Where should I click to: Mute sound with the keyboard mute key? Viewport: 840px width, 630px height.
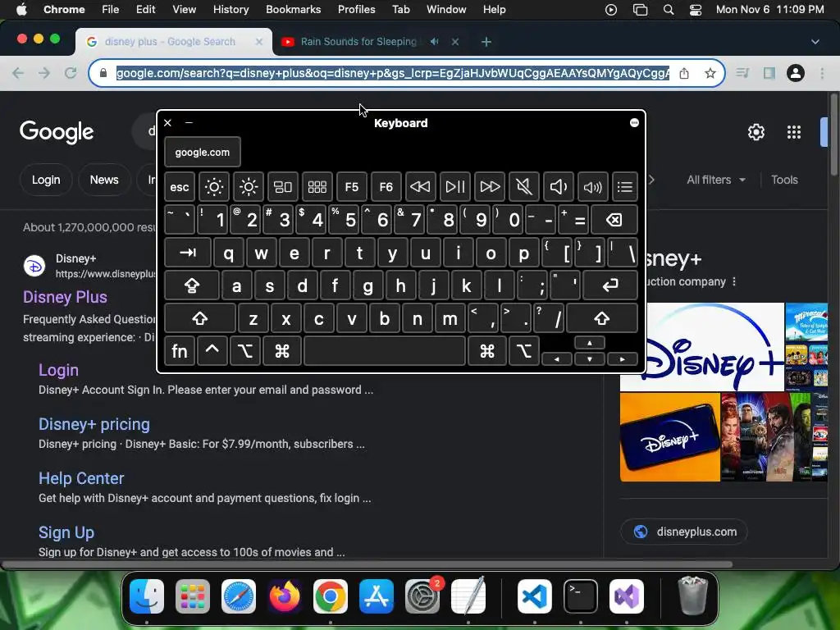coord(524,187)
